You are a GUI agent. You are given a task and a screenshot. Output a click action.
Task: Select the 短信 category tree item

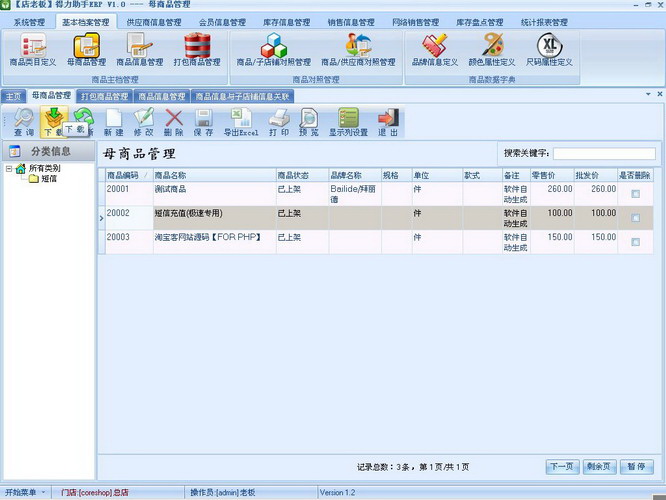48,179
